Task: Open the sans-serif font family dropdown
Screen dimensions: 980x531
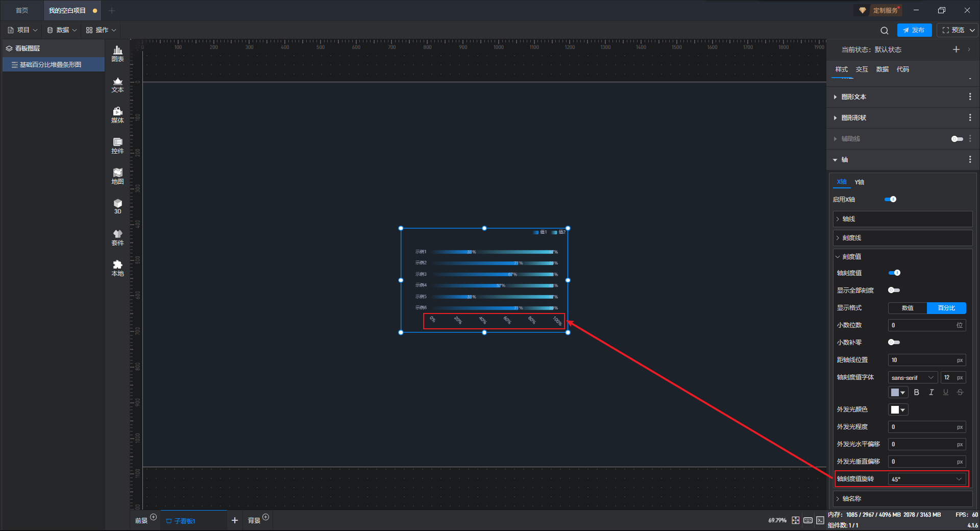Action: click(x=913, y=378)
